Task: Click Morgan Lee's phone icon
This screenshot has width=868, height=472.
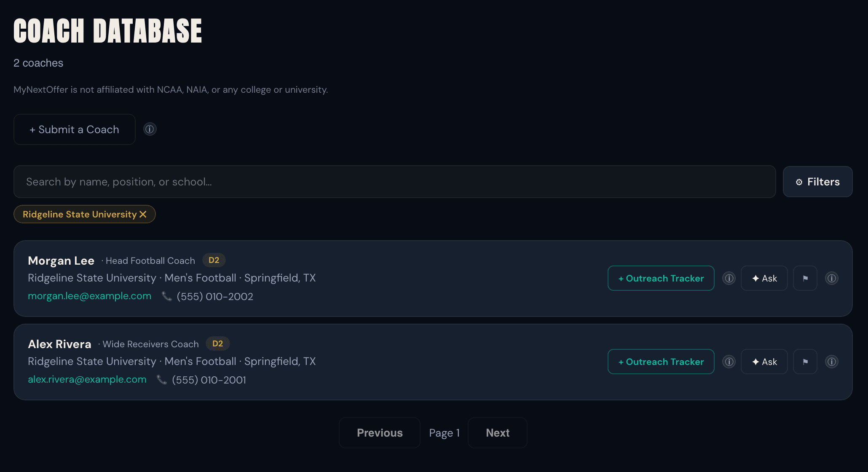Action: [x=167, y=296]
